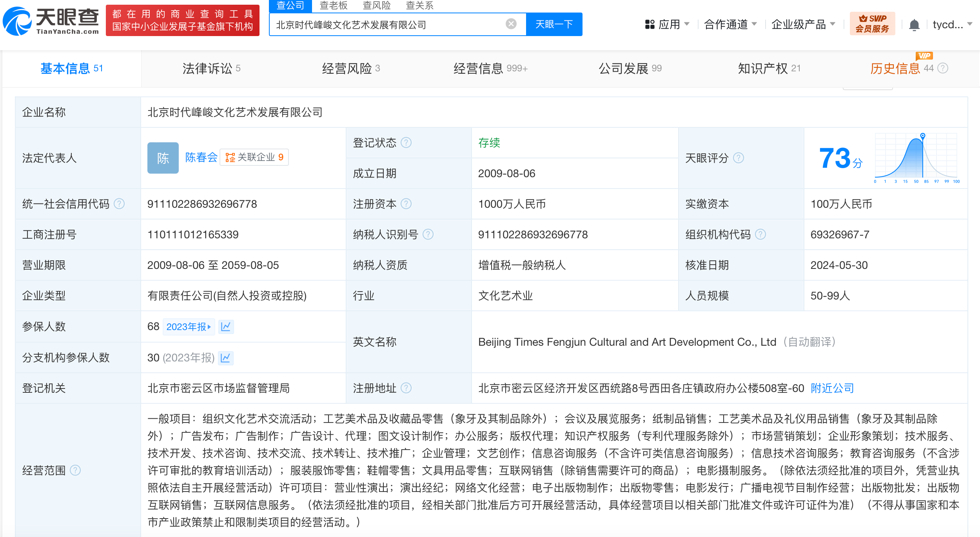The width and height of the screenshot is (980, 537).
Task: Click the business term 2009-08-06 至 2059-08-05
Action: pyautogui.click(x=213, y=265)
